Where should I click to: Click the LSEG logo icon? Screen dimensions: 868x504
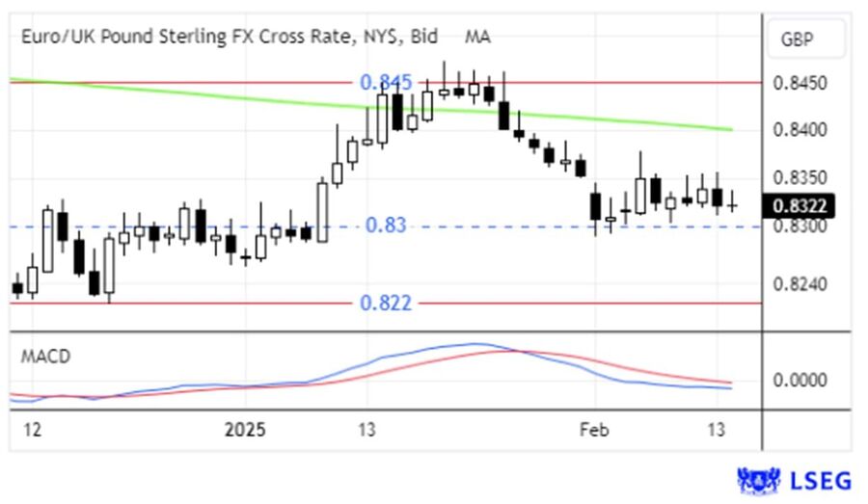pyautogui.click(x=757, y=479)
